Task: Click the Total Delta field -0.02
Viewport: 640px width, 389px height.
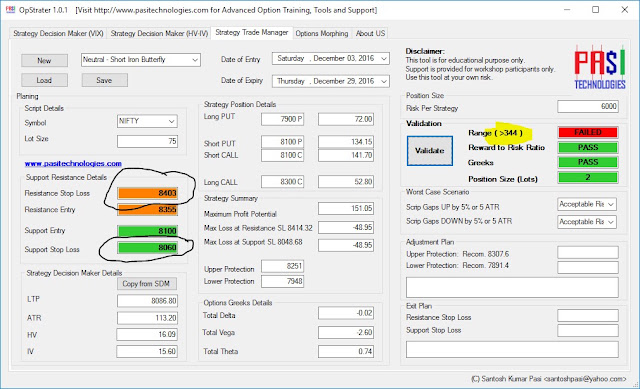Action: click(346, 313)
